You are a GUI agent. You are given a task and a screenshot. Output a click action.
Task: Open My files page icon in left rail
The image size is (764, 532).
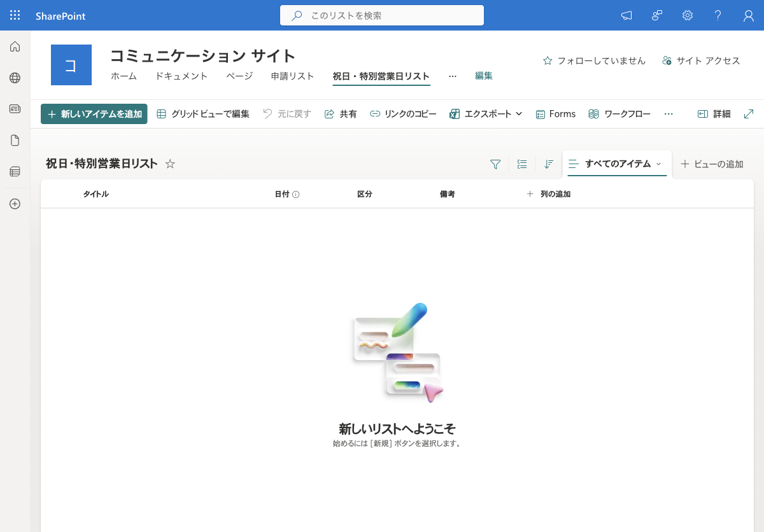tap(15, 140)
